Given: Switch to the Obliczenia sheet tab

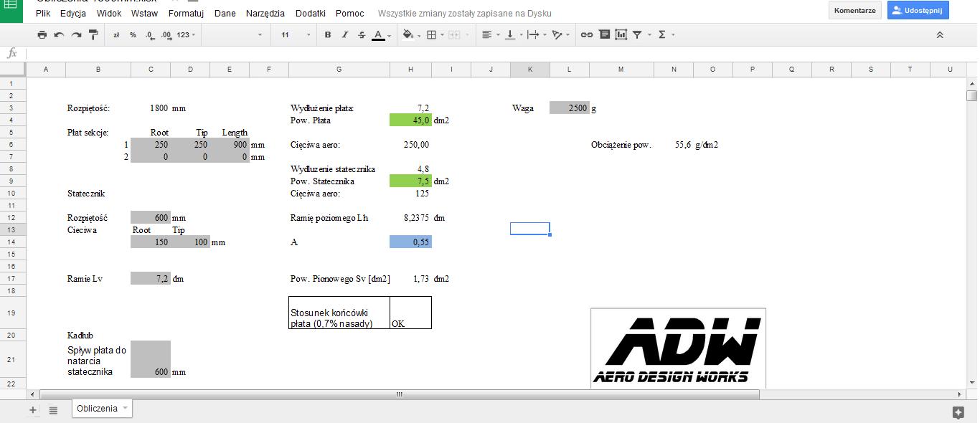Looking at the screenshot, I should click(97, 409).
